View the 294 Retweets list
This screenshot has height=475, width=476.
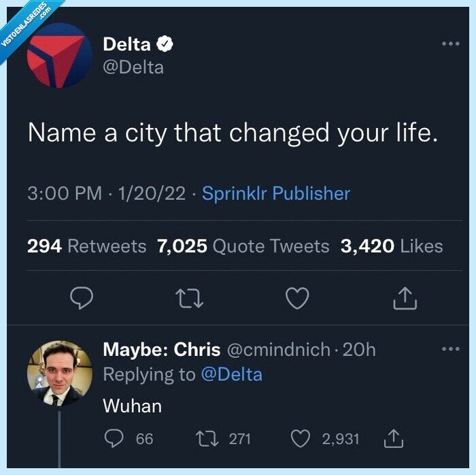click(x=86, y=246)
